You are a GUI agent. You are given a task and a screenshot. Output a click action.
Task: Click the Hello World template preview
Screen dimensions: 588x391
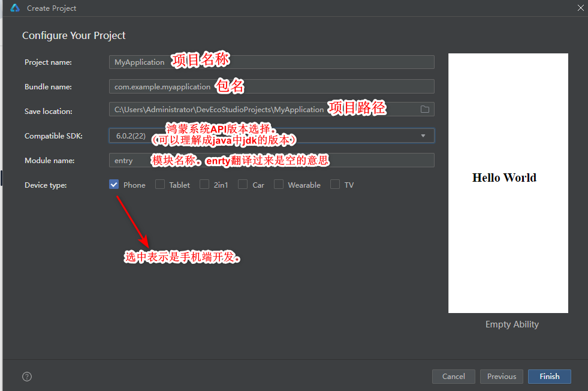[508, 183]
